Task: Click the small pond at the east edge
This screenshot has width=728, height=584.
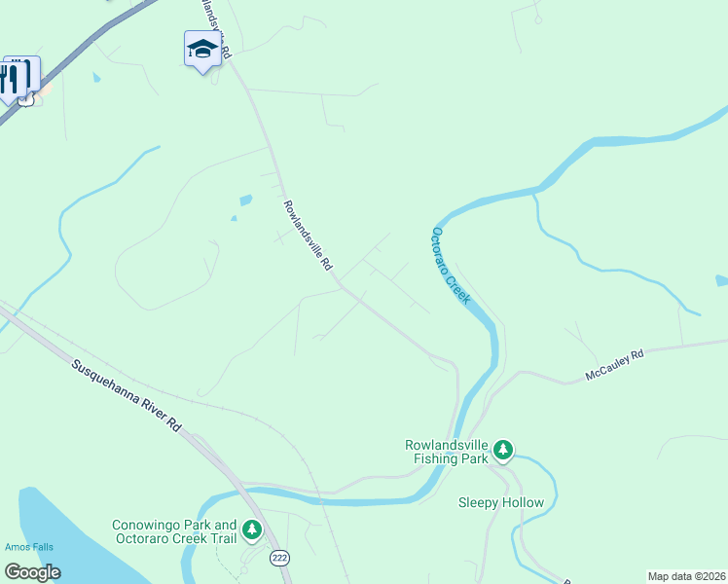Action: click(x=722, y=280)
